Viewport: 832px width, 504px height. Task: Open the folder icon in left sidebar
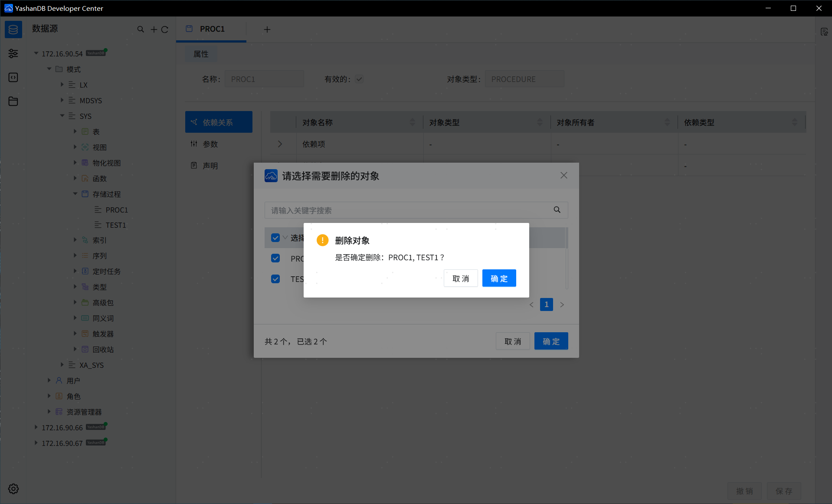[13, 101]
